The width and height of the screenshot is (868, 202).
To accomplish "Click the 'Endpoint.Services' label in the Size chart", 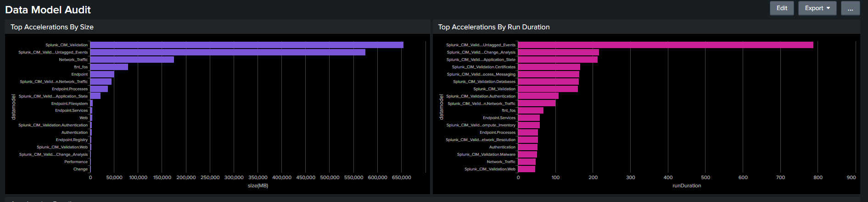I will click(x=71, y=110).
